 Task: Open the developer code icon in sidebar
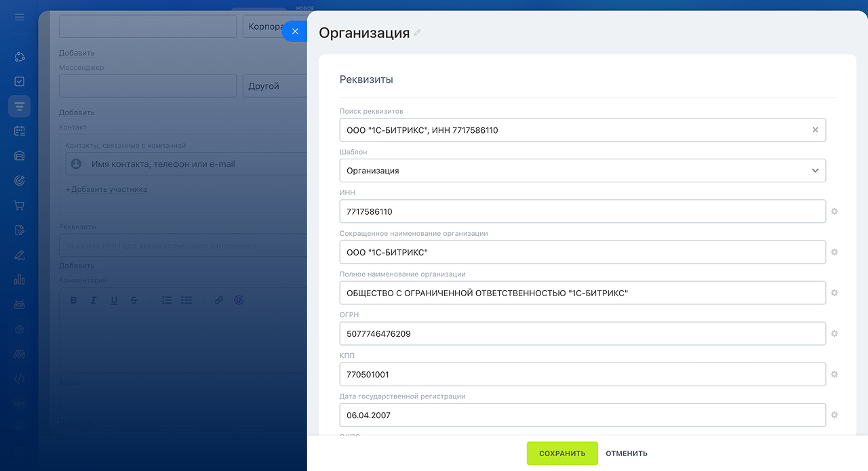(x=19, y=379)
